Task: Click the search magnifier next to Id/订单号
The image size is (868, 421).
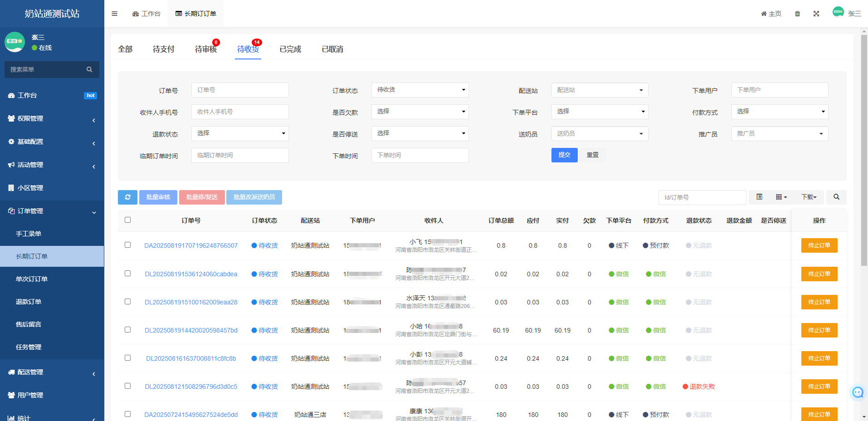Action: tap(836, 197)
